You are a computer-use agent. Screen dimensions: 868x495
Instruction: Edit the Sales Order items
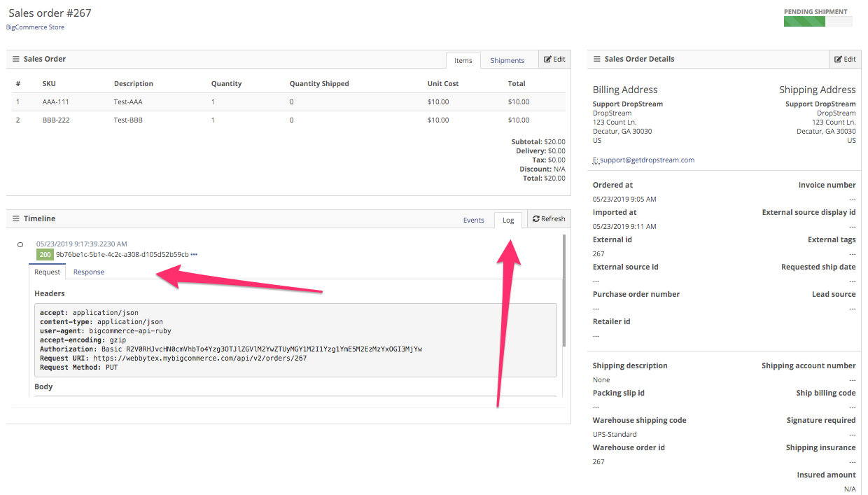(x=554, y=60)
